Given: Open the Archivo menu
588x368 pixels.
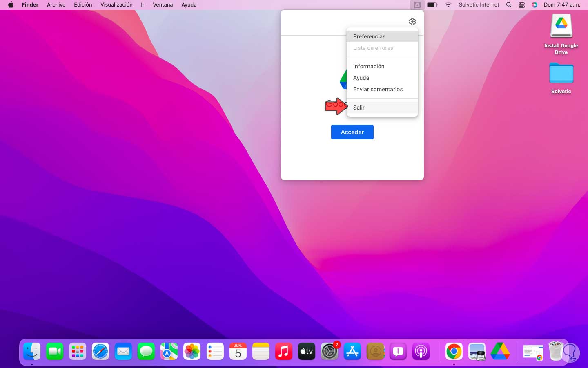Looking at the screenshot, I should coord(56,5).
